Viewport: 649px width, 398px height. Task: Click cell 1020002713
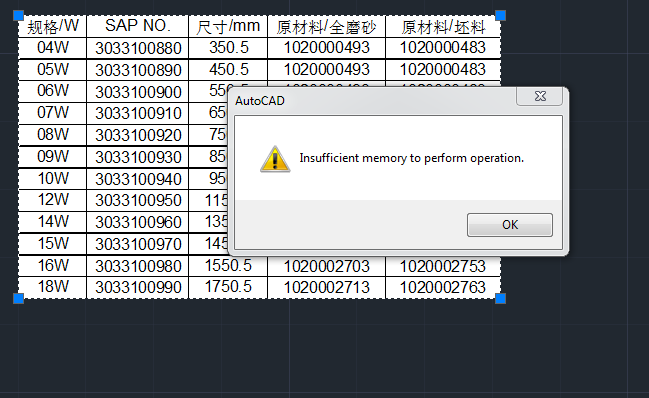[327, 288]
